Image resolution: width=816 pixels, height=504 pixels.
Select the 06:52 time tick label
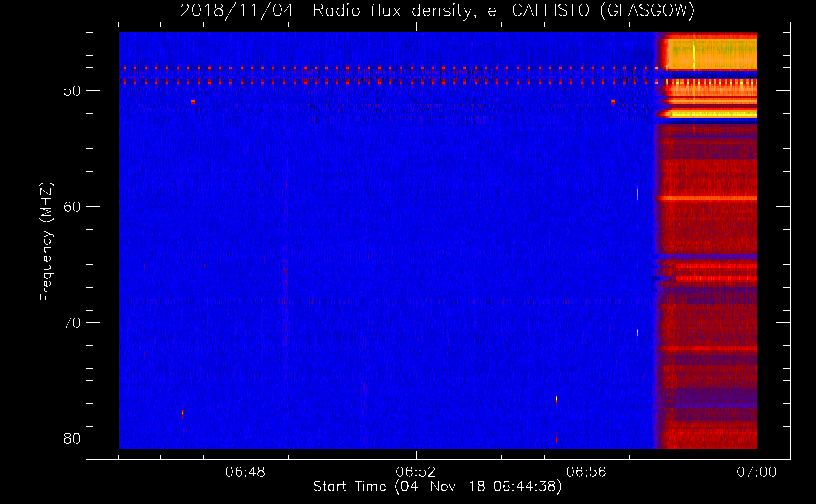(x=416, y=472)
